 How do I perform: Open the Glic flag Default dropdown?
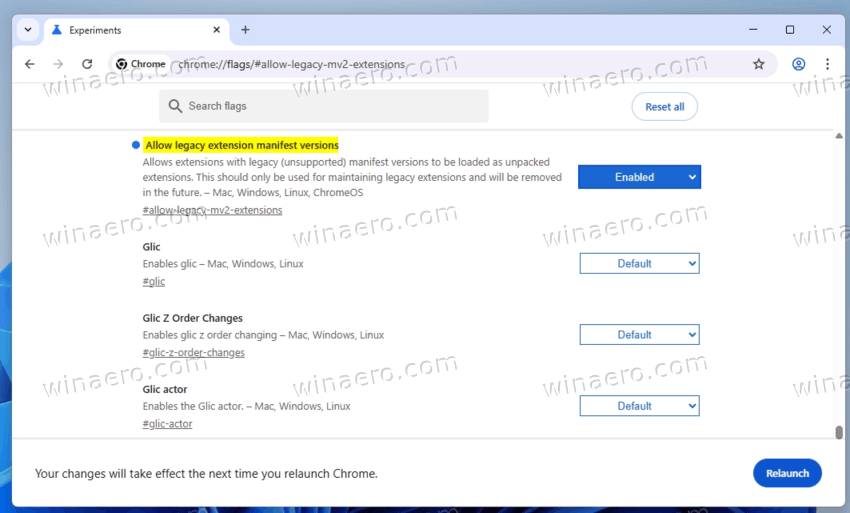point(639,264)
